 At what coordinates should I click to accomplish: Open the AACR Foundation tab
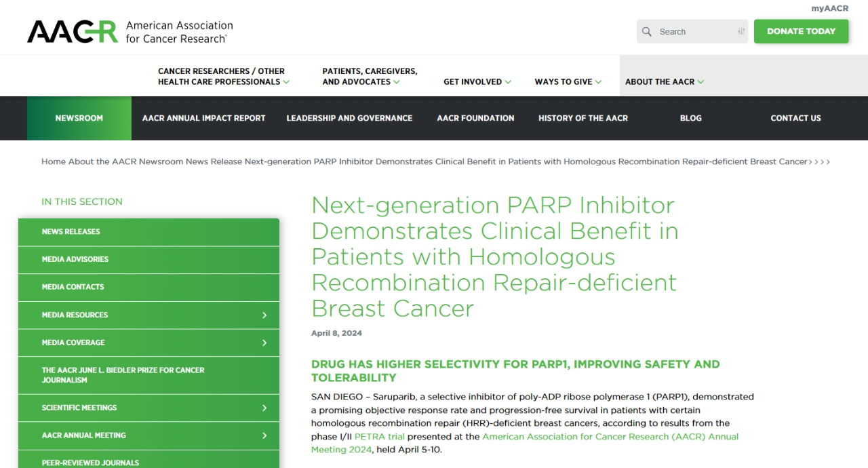pyautogui.click(x=475, y=118)
